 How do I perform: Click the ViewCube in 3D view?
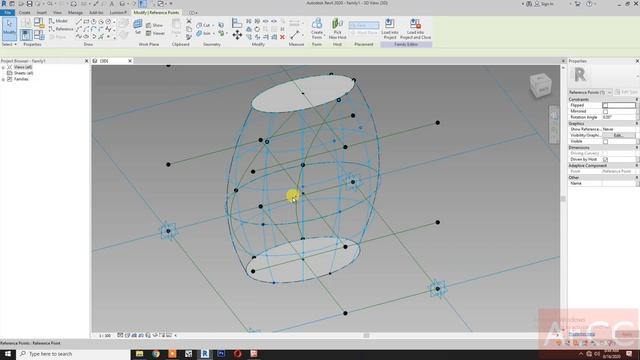tap(540, 85)
